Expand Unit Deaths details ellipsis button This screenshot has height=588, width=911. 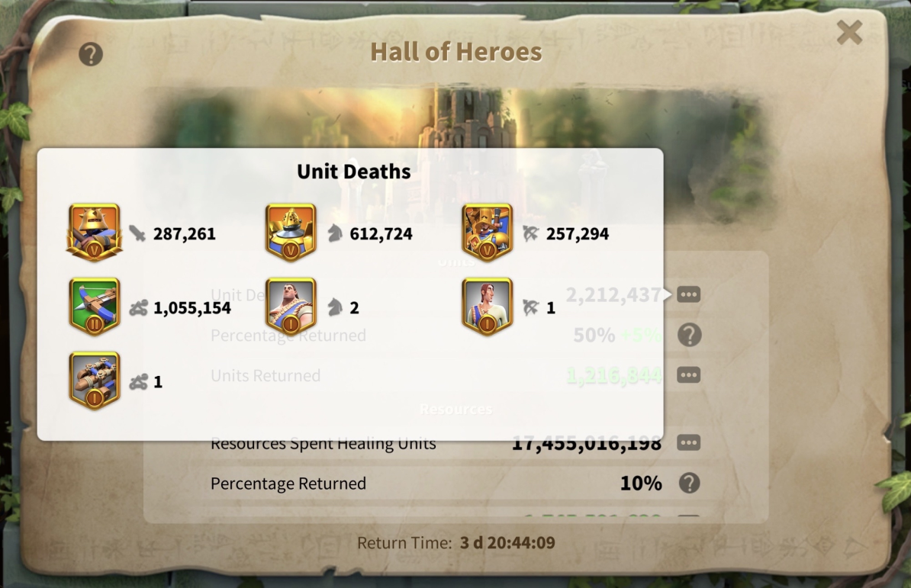click(x=688, y=294)
